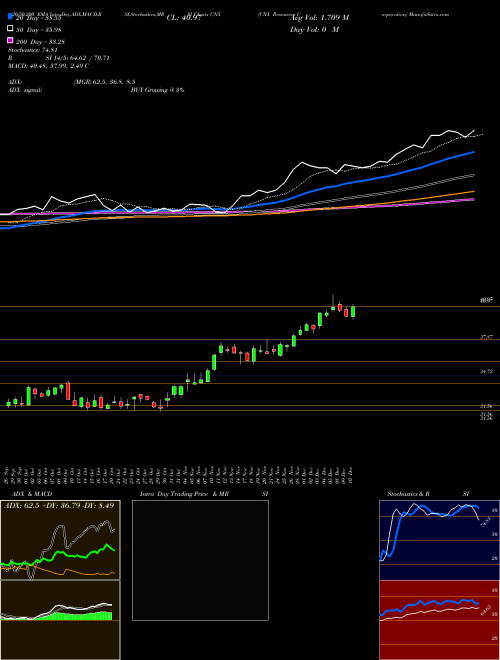Screen dimensions: 500x660
Task: Click the 'BUY Growing @ 3%' ADX signal
Action: tap(157, 90)
